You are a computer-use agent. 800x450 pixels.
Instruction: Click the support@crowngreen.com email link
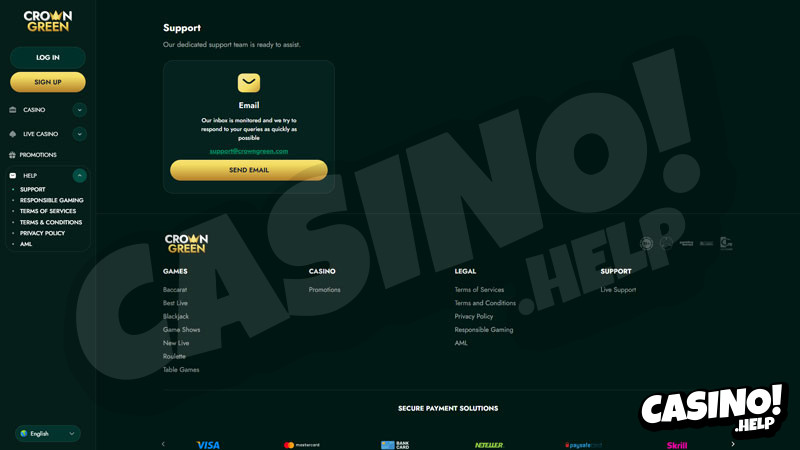(249, 151)
